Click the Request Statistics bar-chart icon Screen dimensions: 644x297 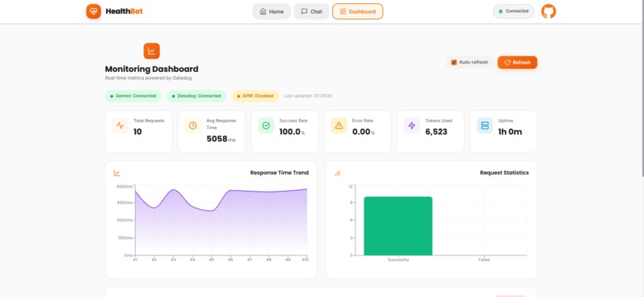coord(337,173)
